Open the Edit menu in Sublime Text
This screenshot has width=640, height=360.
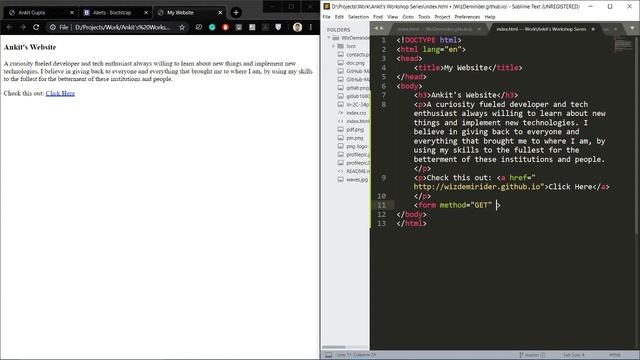339,17
